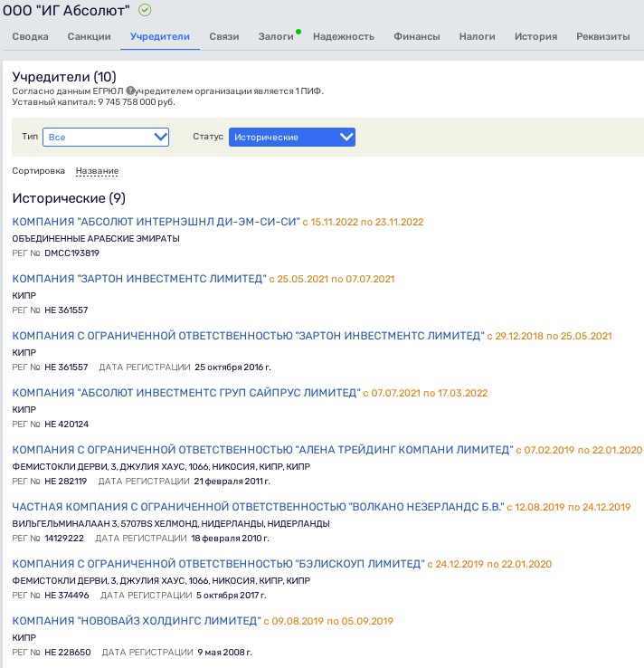
Task: Open the Сводка tab
Action: point(30,36)
